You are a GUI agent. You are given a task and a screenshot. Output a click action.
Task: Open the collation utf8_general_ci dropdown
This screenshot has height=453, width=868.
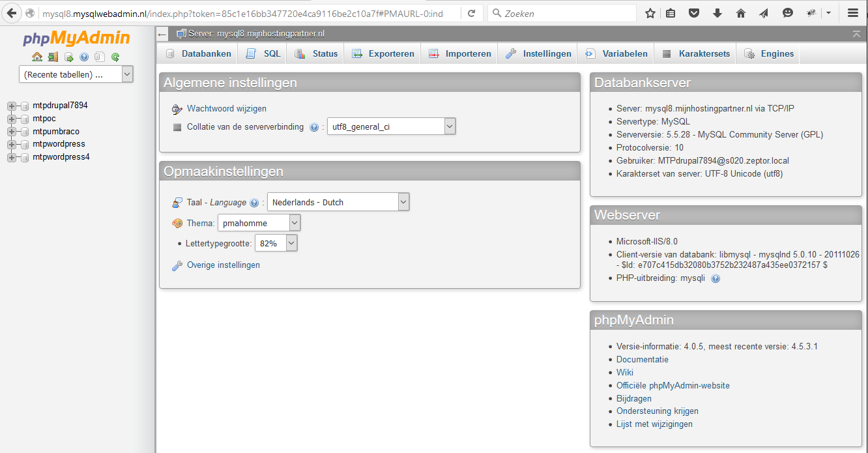coord(391,127)
